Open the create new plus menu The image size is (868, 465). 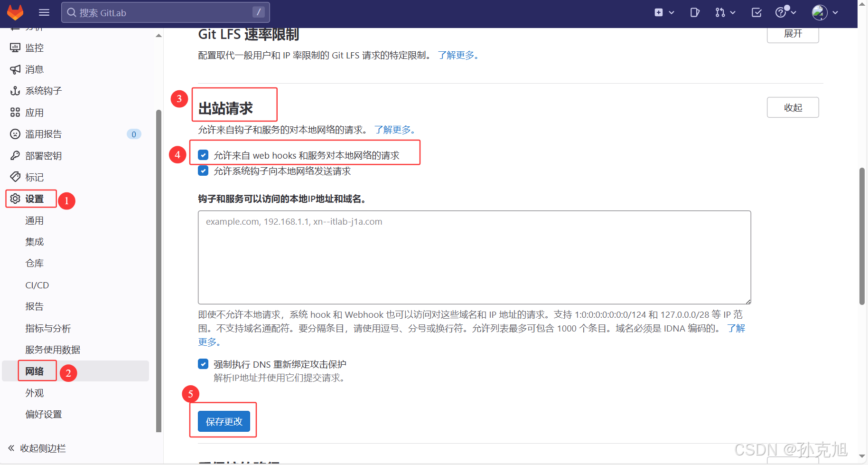click(664, 13)
